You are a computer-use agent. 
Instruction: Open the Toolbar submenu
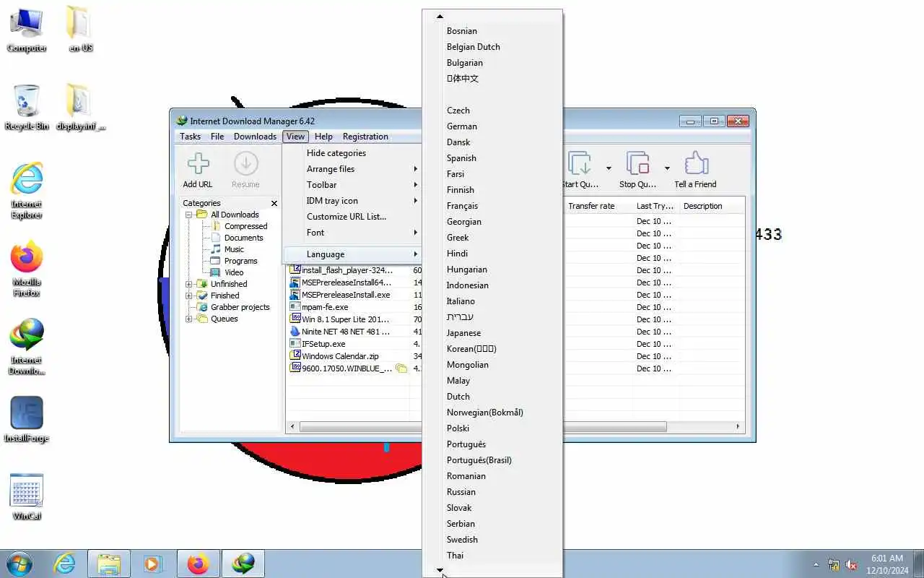click(x=352, y=185)
